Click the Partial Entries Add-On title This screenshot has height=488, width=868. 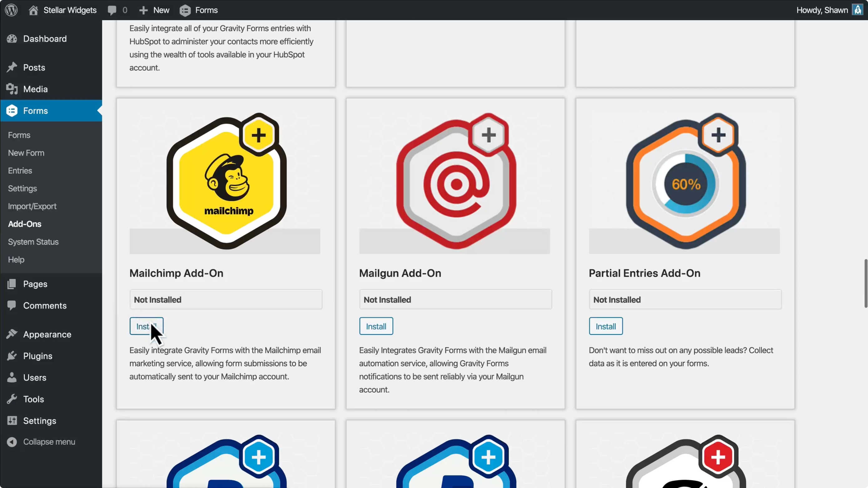coord(644,273)
